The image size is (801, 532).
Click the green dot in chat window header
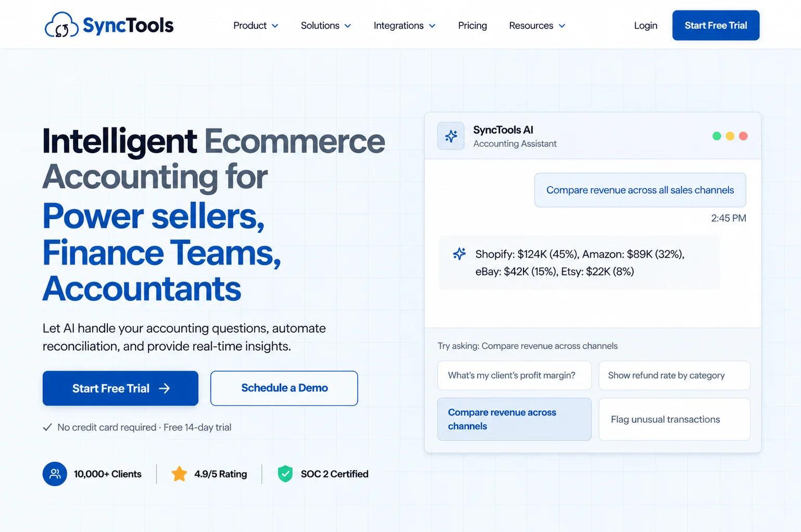pyautogui.click(x=717, y=136)
